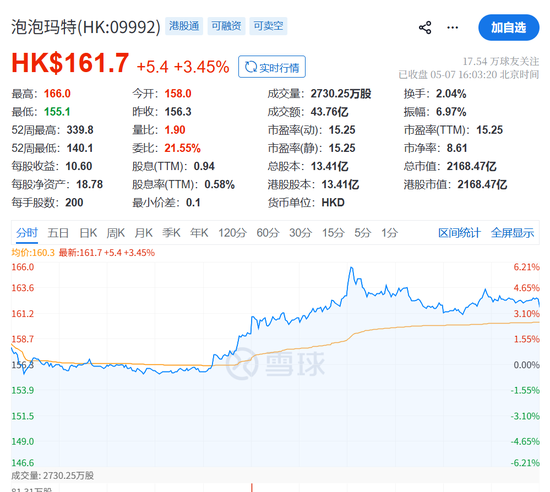The height and width of the screenshot is (492, 550).
Task: Open the 日K candlestick tab
Action: (88, 232)
